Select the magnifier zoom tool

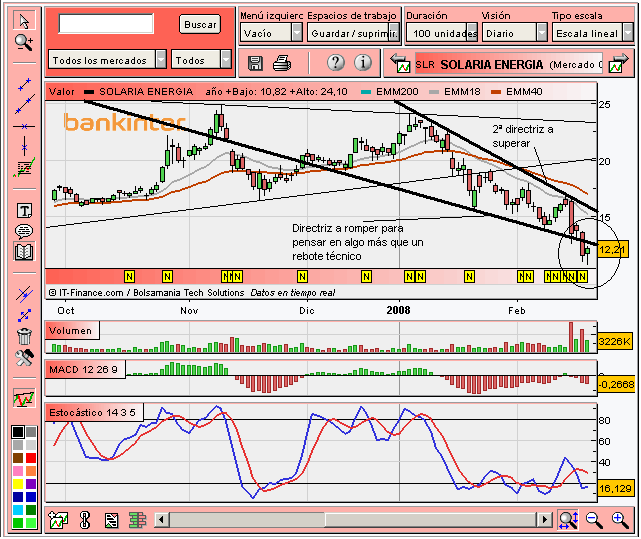coord(24,43)
